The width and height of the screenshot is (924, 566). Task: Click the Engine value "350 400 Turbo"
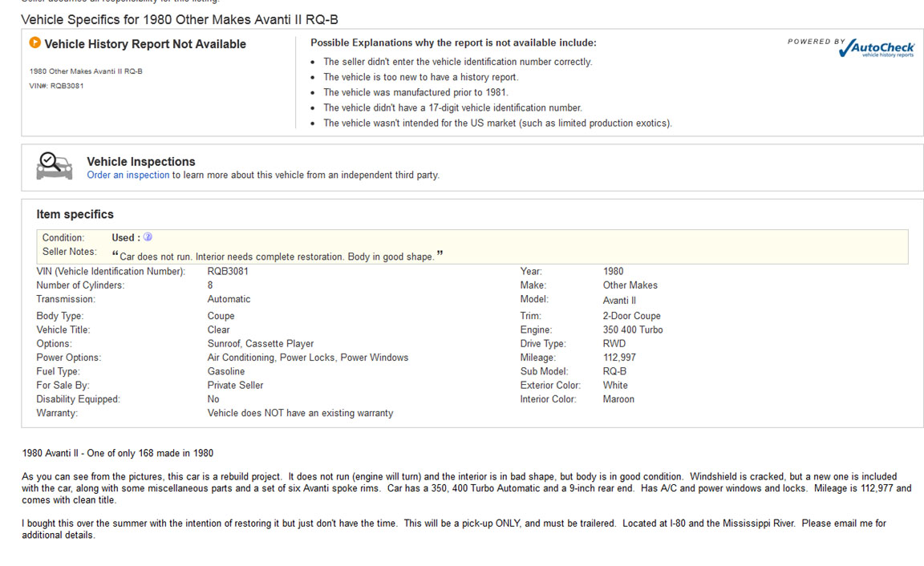633,329
